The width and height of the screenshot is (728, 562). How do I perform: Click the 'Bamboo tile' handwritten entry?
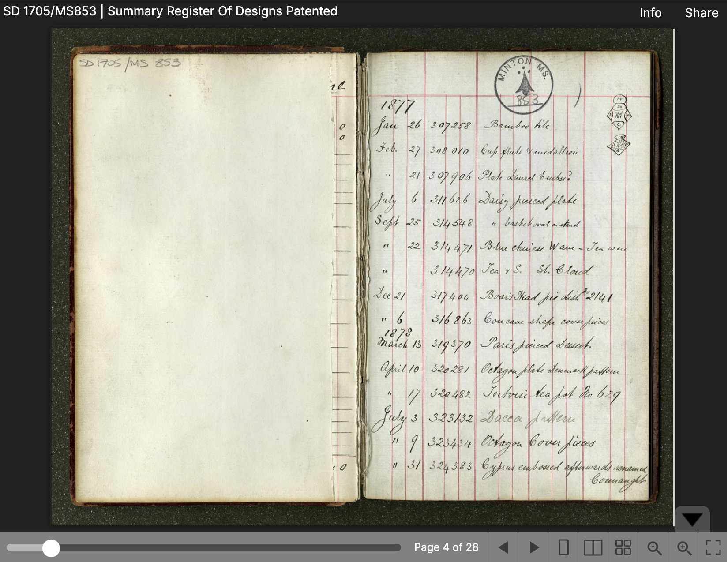(516, 125)
